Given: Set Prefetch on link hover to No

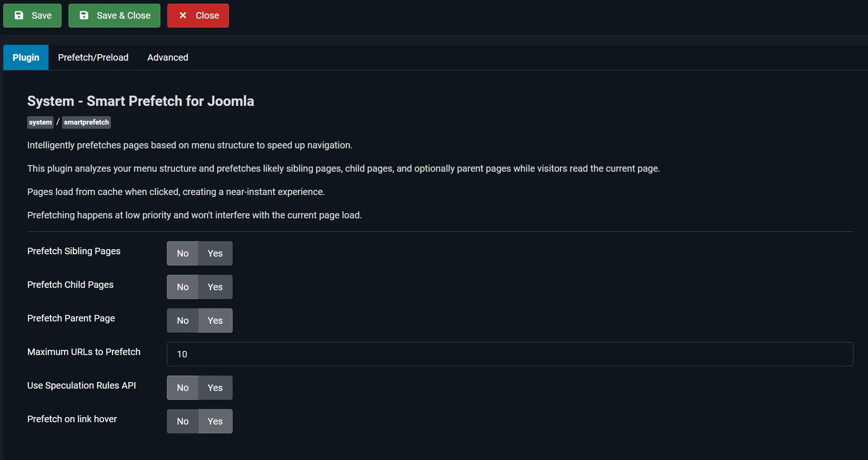Looking at the screenshot, I should pyautogui.click(x=183, y=421).
